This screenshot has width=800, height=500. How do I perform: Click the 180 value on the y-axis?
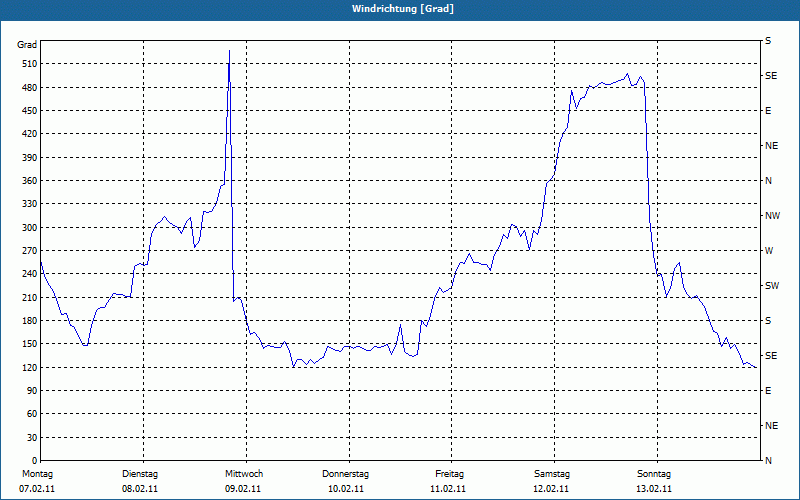coord(29,320)
